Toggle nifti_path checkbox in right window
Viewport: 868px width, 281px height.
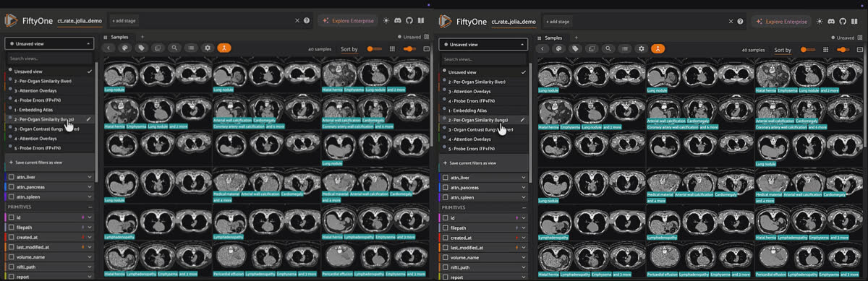(445, 267)
